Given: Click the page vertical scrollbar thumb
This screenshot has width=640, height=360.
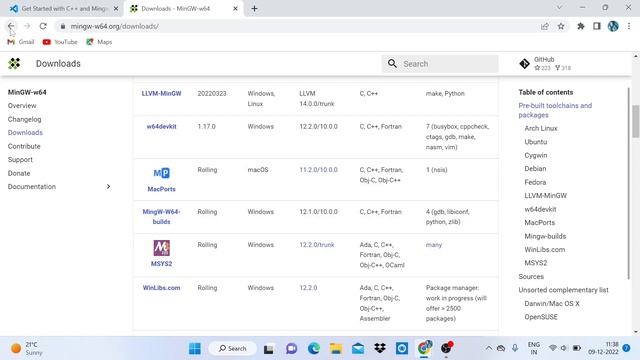Looking at the screenshot, I should click(636, 121).
